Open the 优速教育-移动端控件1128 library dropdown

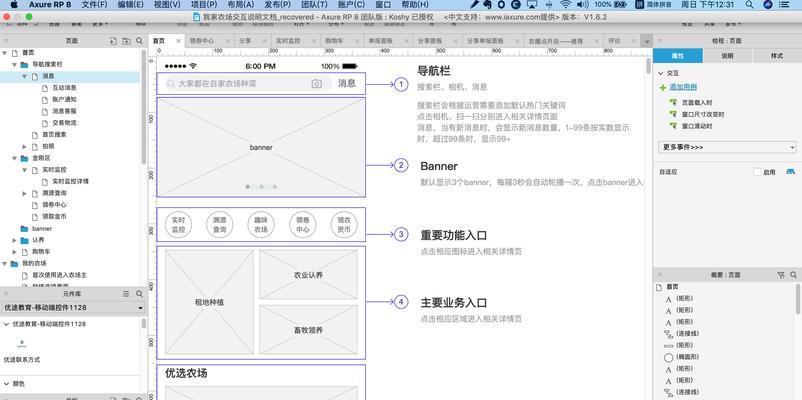pyautogui.click(x=72, y=308)
